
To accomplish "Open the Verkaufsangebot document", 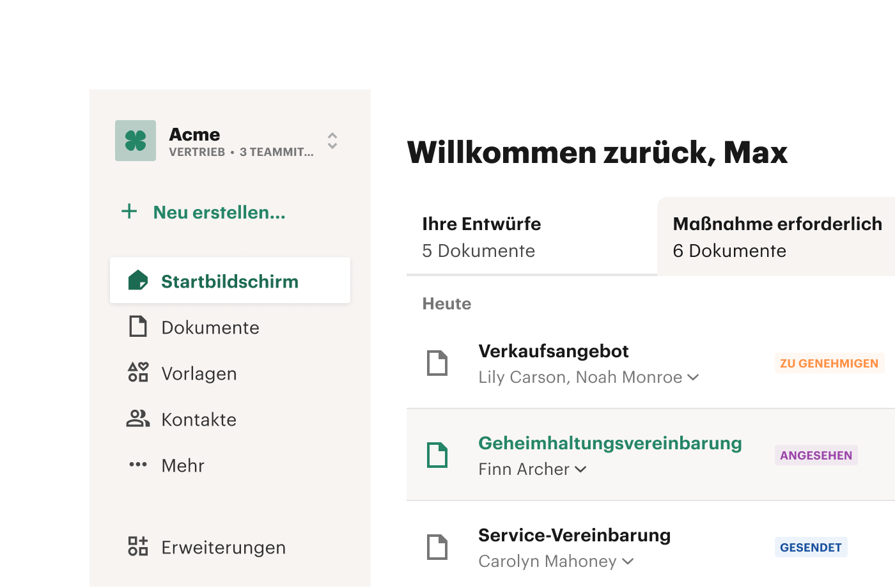I will pyautogui.click(x=554, y=351).
